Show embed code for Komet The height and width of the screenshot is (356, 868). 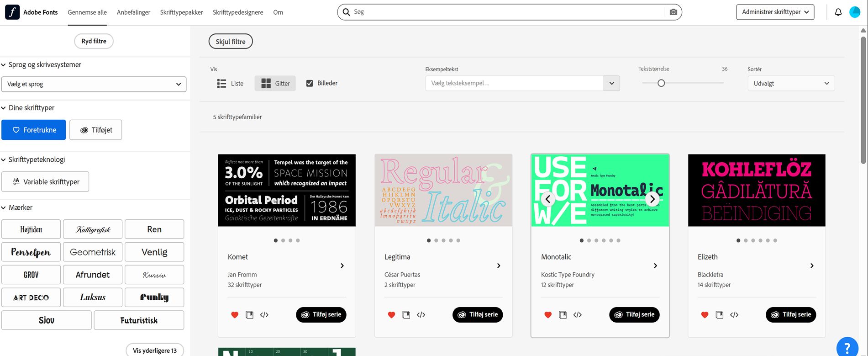[264, 315]
